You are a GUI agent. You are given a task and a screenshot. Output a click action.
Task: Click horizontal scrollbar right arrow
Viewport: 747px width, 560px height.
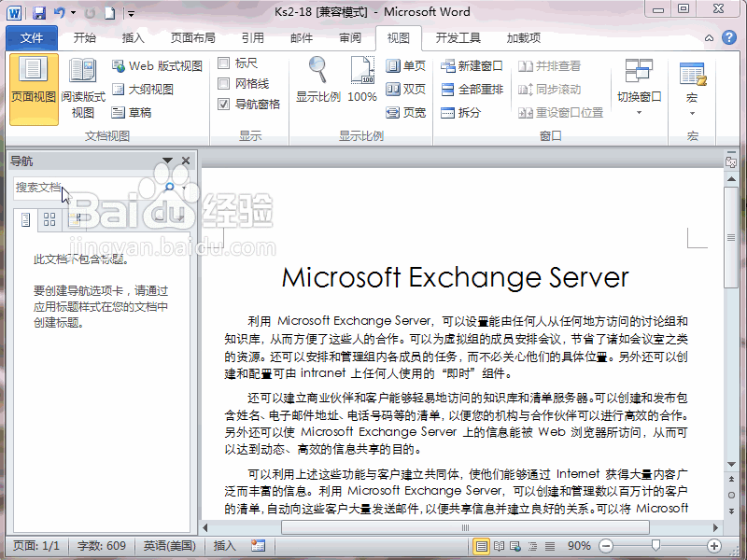tap(715, 527)
